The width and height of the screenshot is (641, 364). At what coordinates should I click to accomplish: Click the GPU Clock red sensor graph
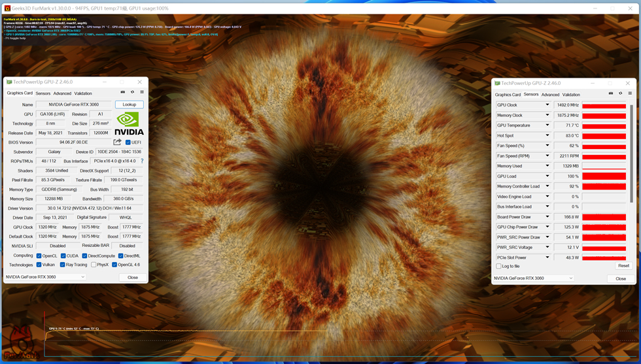point(604,105)
